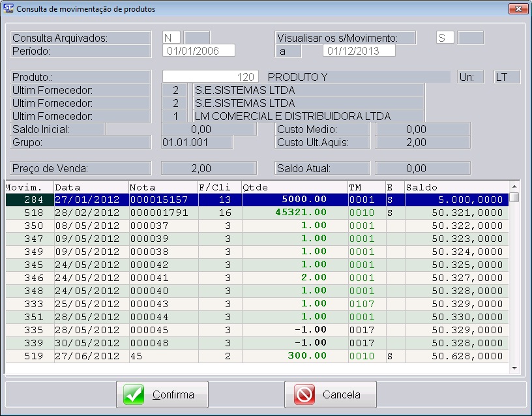Click the start date field 01/01/2006
The height and width of the screenshot is (416, 532).
tap(198, 51)
